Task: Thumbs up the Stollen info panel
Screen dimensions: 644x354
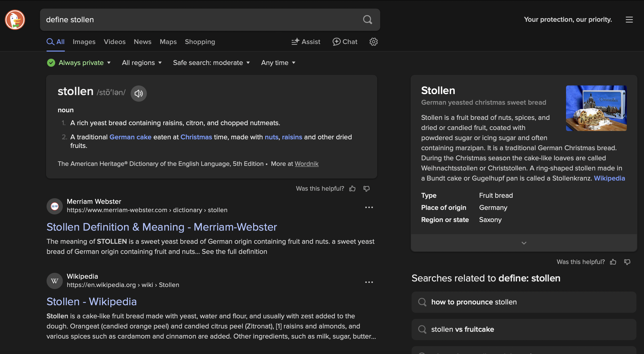Action: [613, 262]
